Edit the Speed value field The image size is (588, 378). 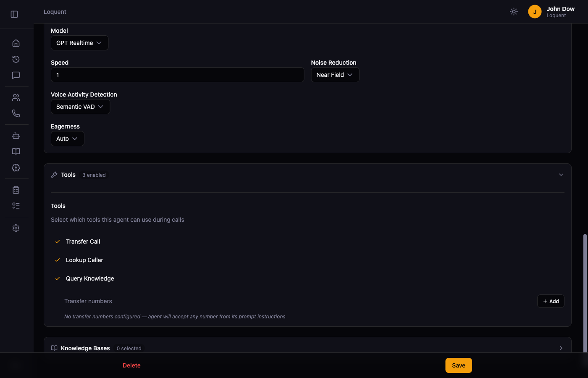177,75
